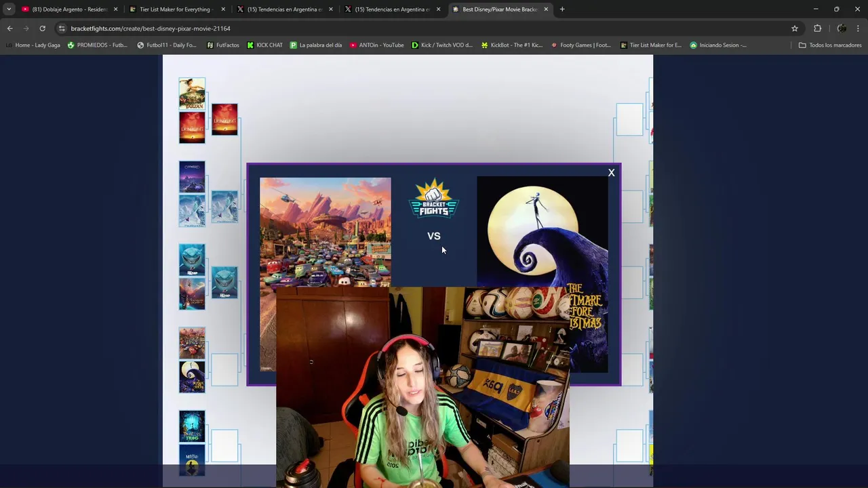Open a new browser tab
Image resolution: width=868 pixels, height=488 pixels.
pyautogui.click(x=562, y=9)
